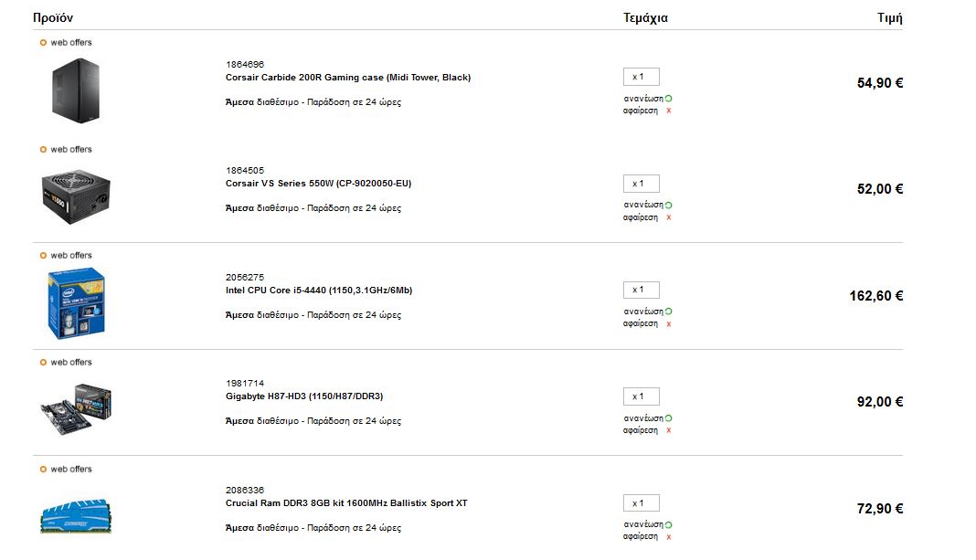Click quantity box for Intel CPU Core i5-4440

point(642,290)
